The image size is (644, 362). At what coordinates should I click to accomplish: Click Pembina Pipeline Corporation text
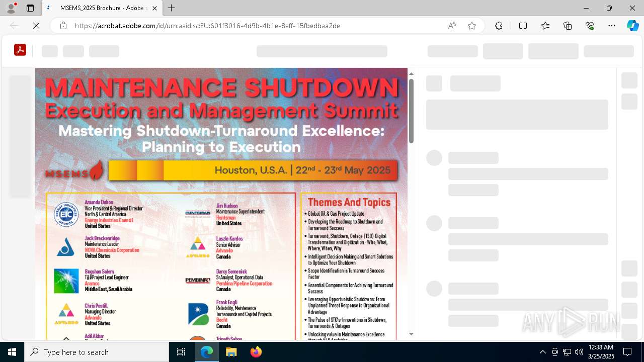244,284
